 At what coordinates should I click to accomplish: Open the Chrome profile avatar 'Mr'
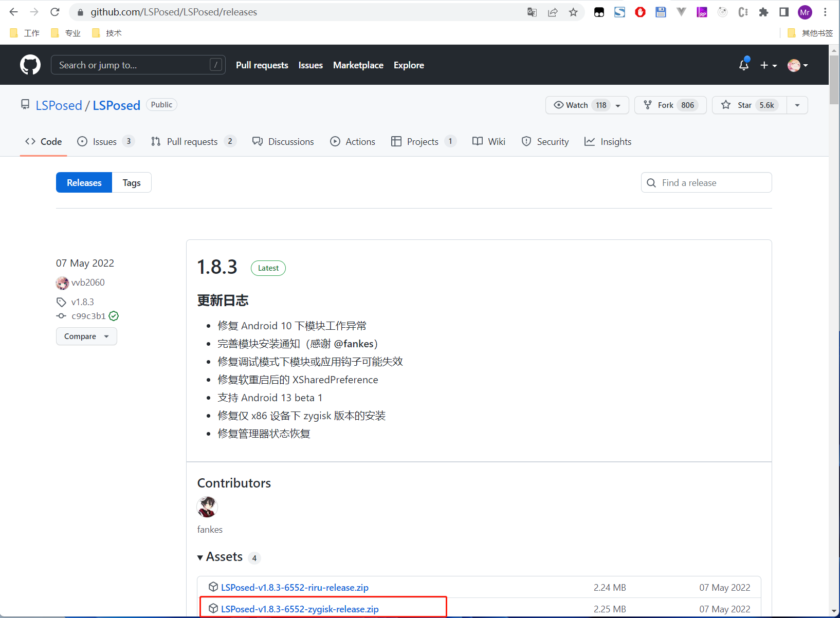(x=805, y=12)
